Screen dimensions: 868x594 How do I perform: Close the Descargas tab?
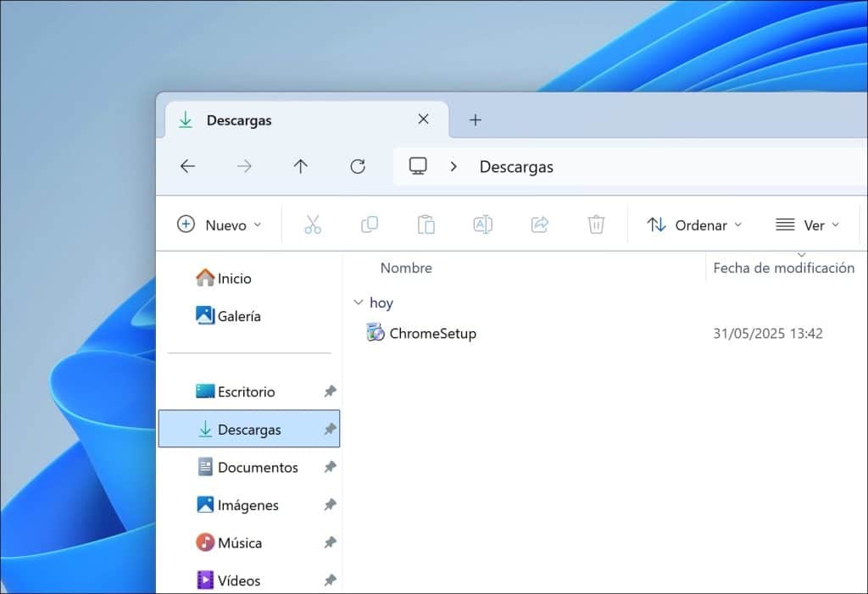[x=424, y=119]
